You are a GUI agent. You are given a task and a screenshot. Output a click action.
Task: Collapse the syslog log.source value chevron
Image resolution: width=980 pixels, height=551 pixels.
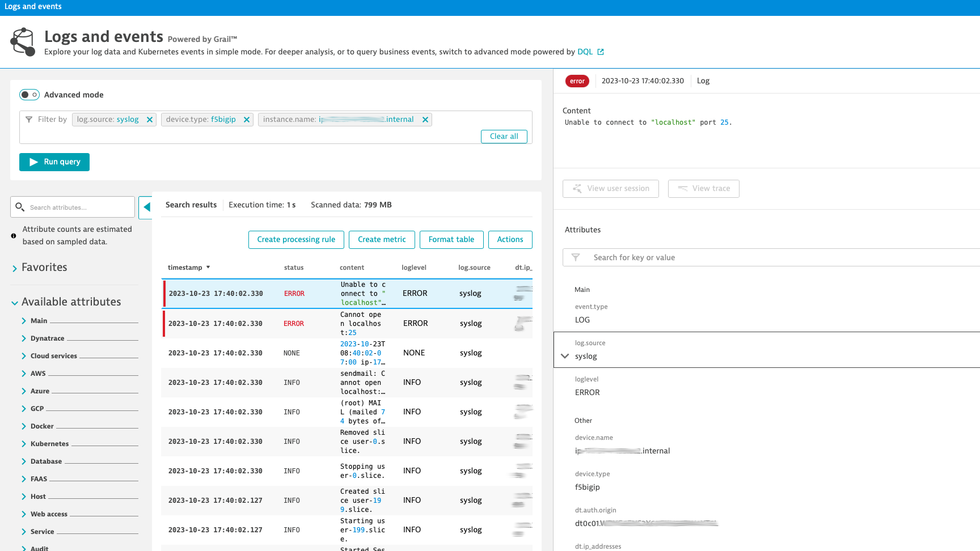[x=565, y=356]
